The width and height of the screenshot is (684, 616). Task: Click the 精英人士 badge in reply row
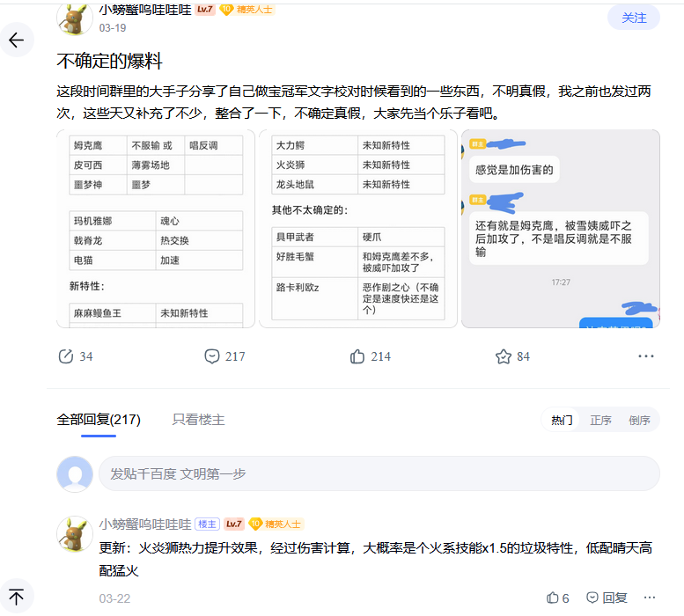(x=276, y=524)
